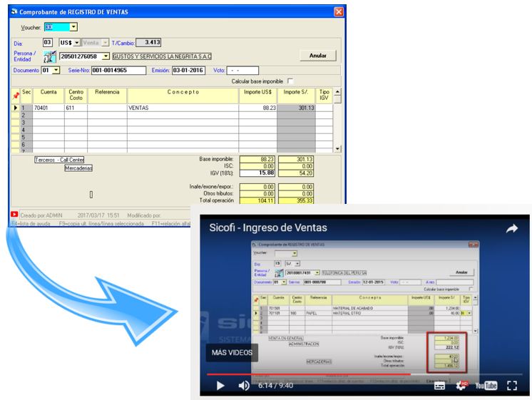Click the MÁS VIDEOS button

(232, 353)
